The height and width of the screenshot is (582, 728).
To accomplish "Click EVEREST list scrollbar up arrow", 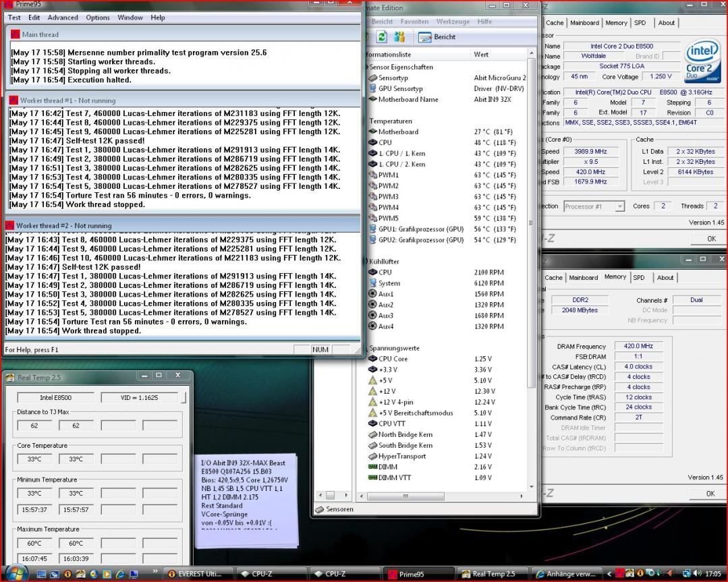I will coord(531,54).
